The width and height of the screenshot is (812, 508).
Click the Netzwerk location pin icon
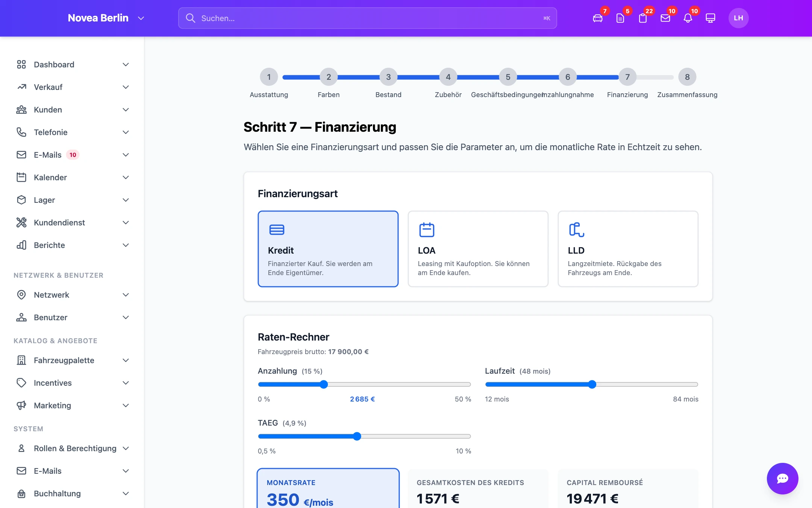(x=21, y=295)
